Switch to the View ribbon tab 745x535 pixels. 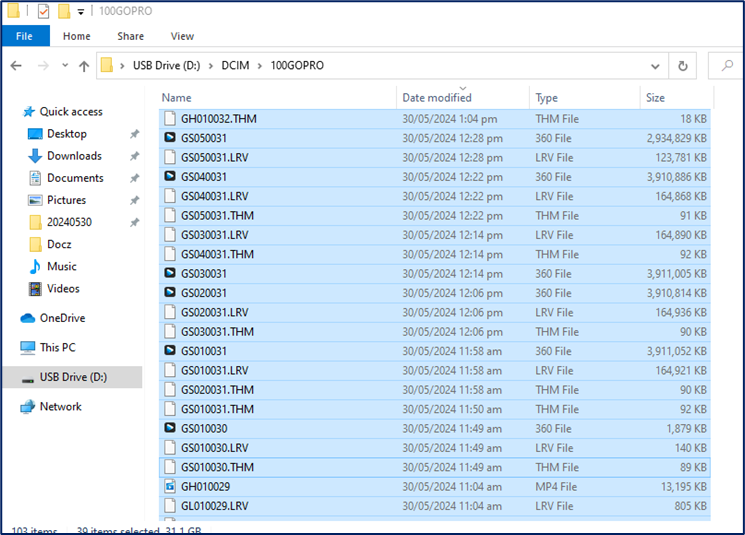click(x=182, y=36)
